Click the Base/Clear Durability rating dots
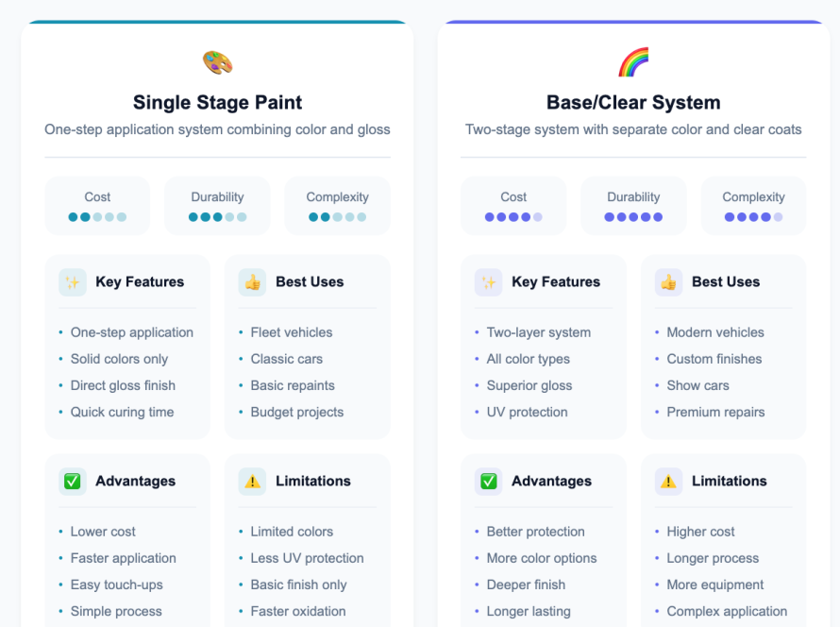840x627 pixels. point(633,217)
